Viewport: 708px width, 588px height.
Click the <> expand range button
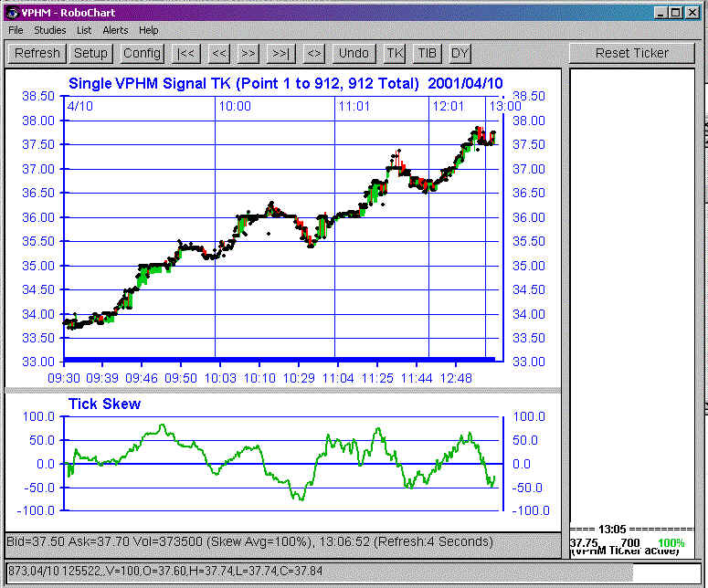[314, 53]
